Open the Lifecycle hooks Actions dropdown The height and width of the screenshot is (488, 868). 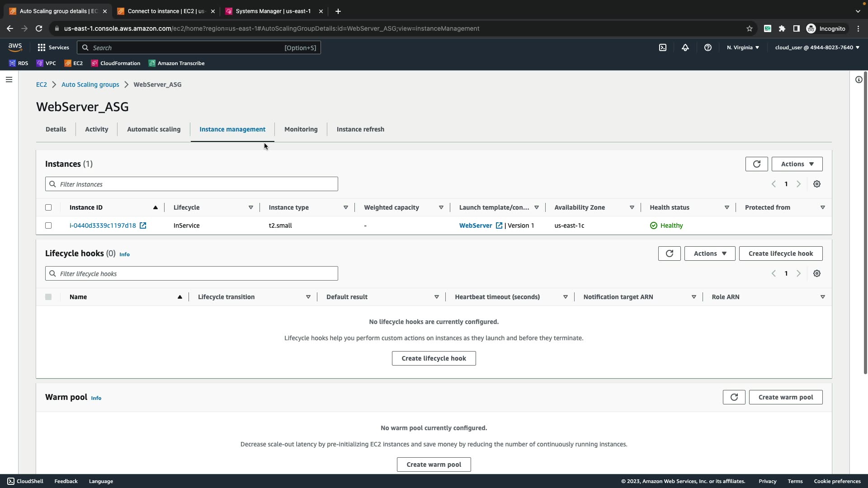pos(709,253)
